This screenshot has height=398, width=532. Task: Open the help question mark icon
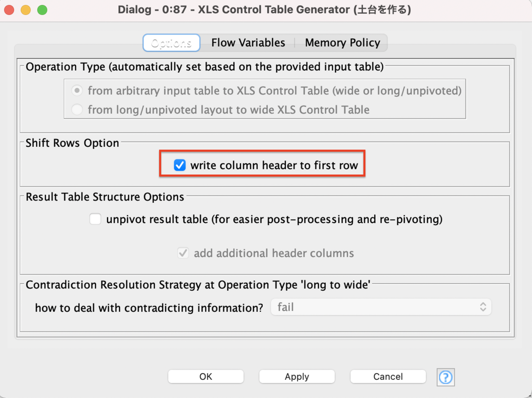coord(446,377)
